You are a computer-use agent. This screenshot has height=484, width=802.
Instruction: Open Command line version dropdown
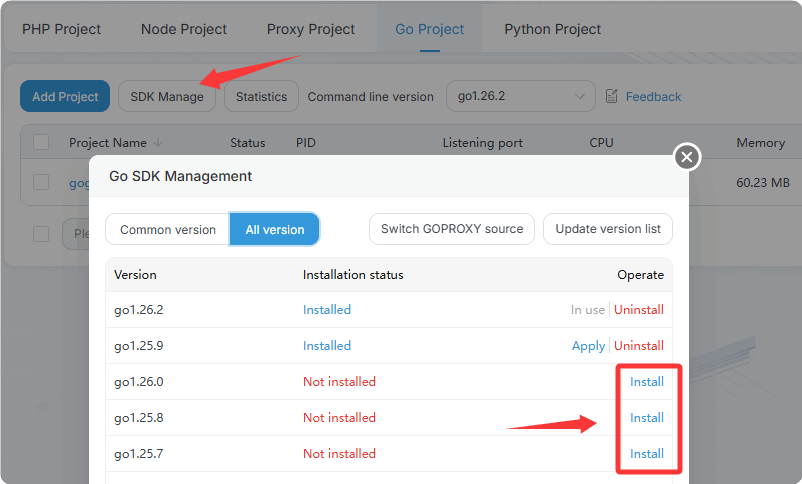coord(520,97)
